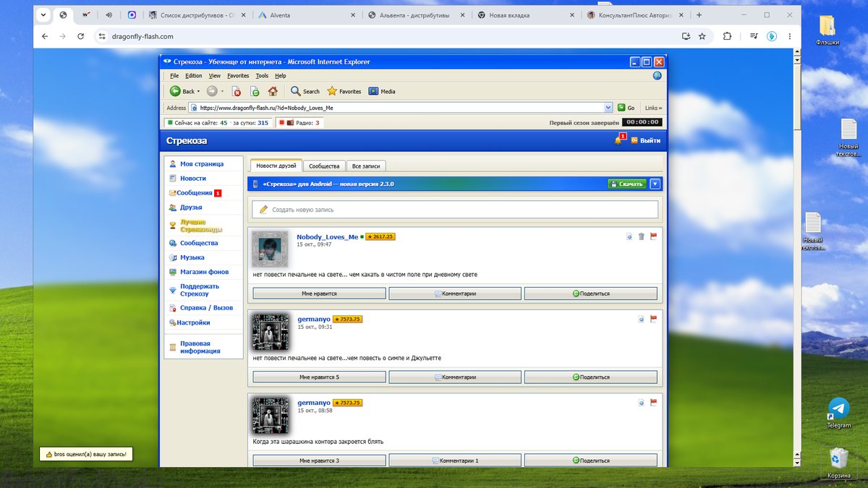Image resolution: width=868 pixels, height=488 pixels.
Task: Click the Refresh page icon in the IE toolbar
Action: (255, 91)
